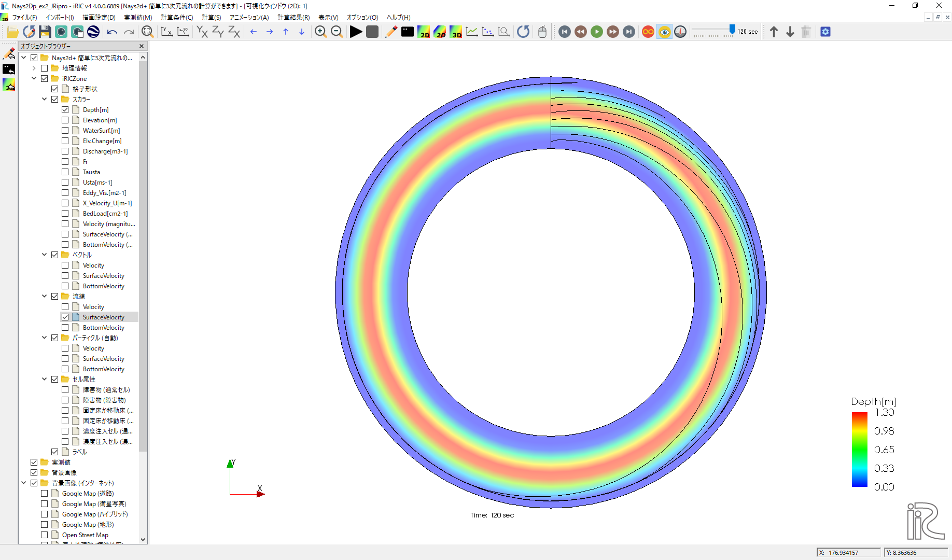Image resolution: width=952 pixels, height=560 pixels.
Task: Click the line graph window icon
Action: (x=472, y=32)
